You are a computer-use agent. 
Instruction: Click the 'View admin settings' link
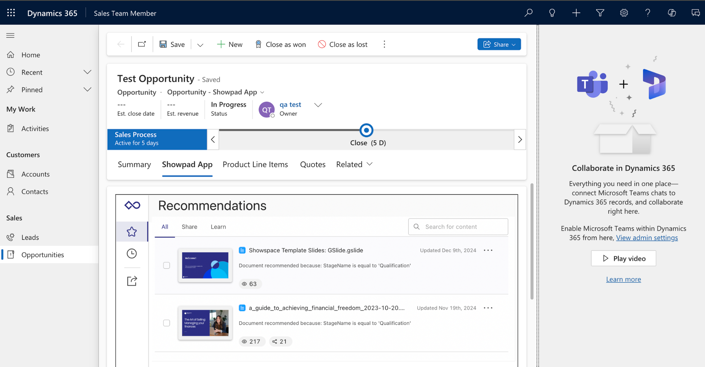[647, 237]
